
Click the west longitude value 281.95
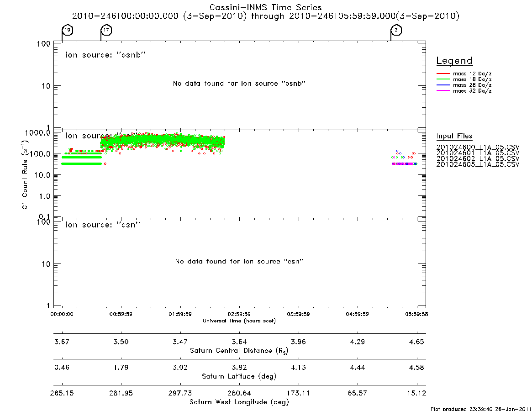coord(121,393)
